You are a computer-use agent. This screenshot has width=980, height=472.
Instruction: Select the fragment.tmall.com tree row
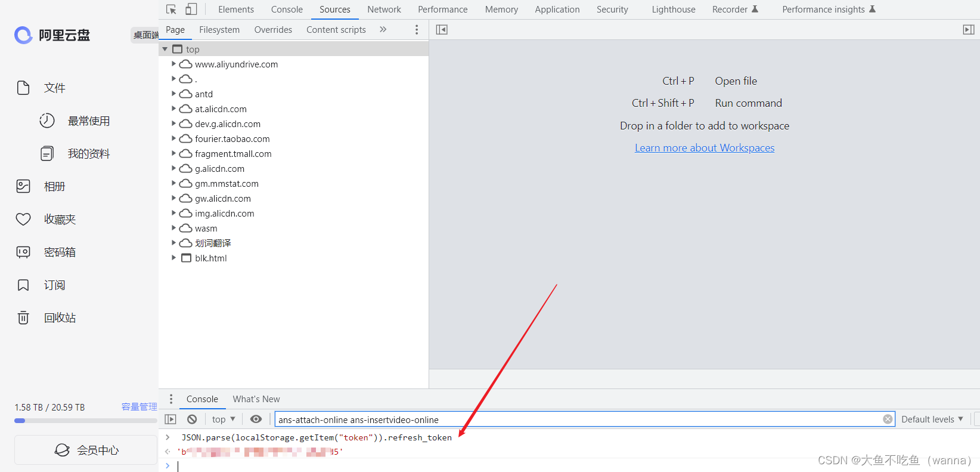(x=294, y=153)
